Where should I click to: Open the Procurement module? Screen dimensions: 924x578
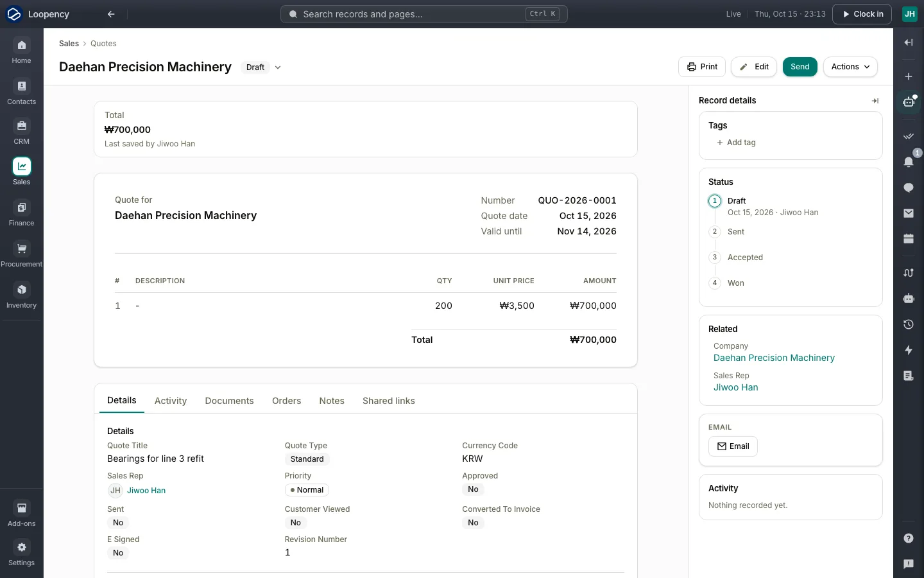(x=21, y=254)
